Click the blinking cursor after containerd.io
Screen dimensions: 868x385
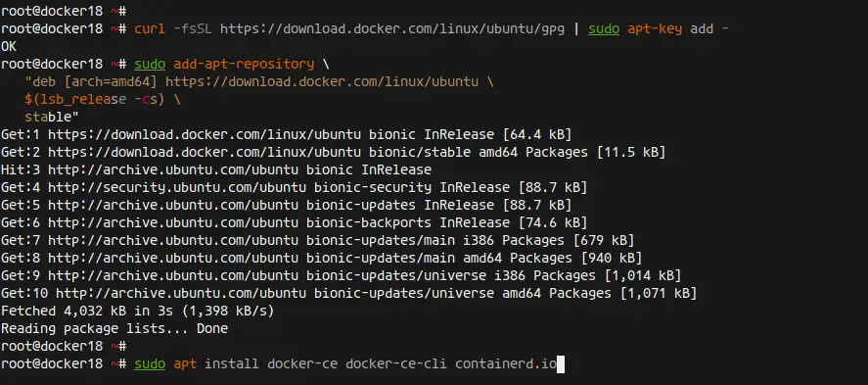tap(560, 364)
